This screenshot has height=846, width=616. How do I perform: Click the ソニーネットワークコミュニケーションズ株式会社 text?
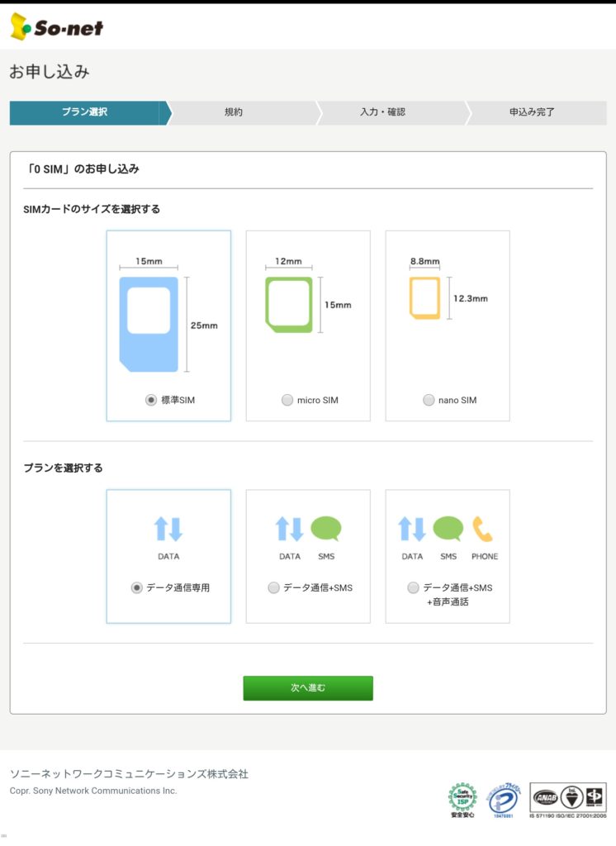[x=129, y=773]
